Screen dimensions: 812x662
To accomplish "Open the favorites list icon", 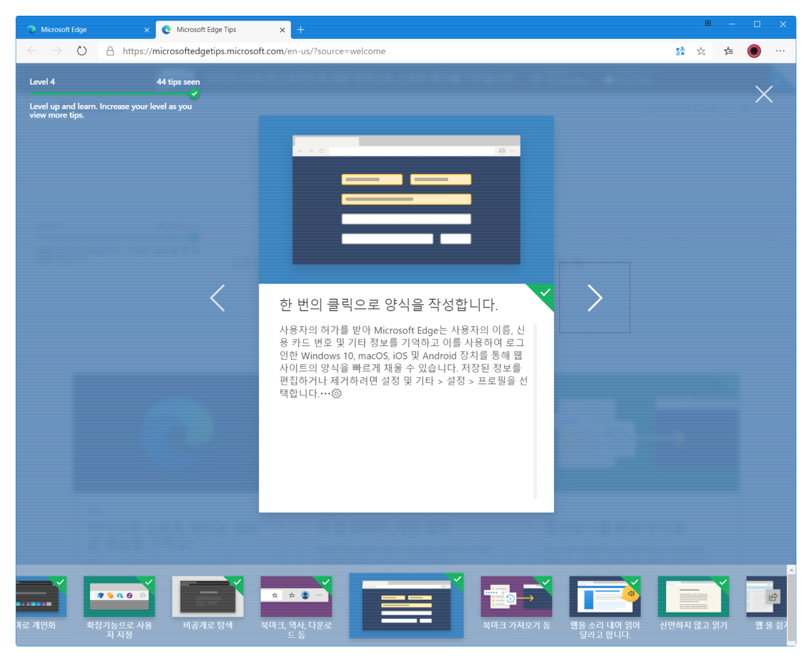I will (x=728, y=51).
